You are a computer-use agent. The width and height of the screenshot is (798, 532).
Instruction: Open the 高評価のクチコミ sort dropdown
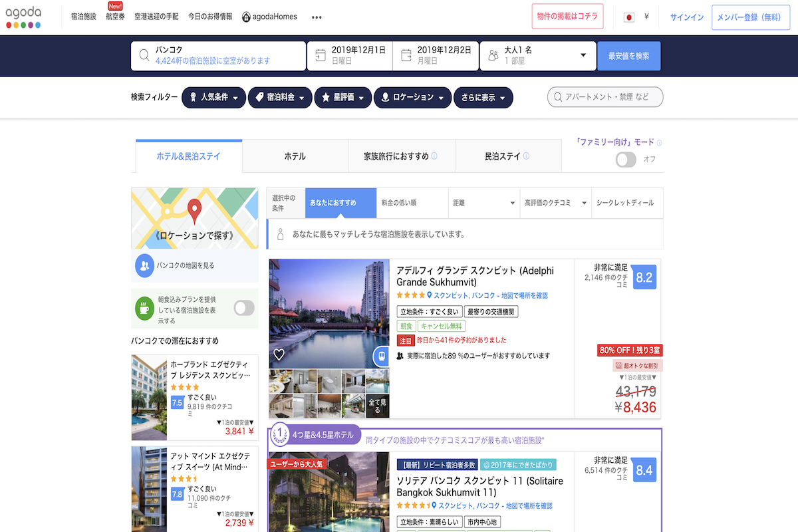[556, 203]
